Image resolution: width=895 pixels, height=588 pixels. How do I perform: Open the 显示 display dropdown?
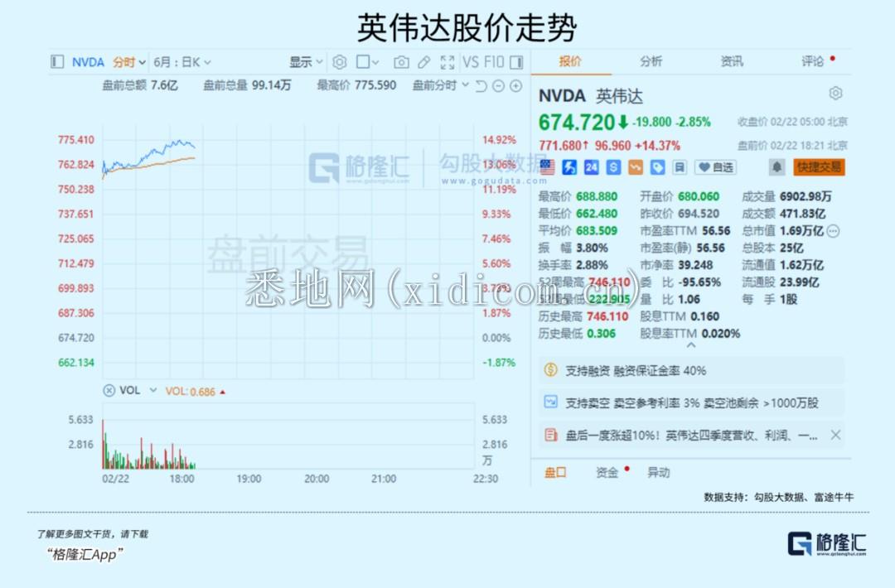(x=305, y=61)
